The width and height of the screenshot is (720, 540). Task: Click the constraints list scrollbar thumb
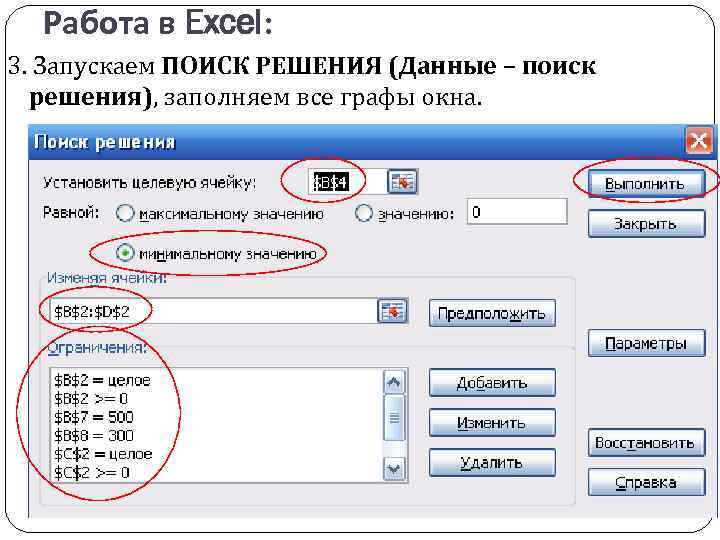394,418
